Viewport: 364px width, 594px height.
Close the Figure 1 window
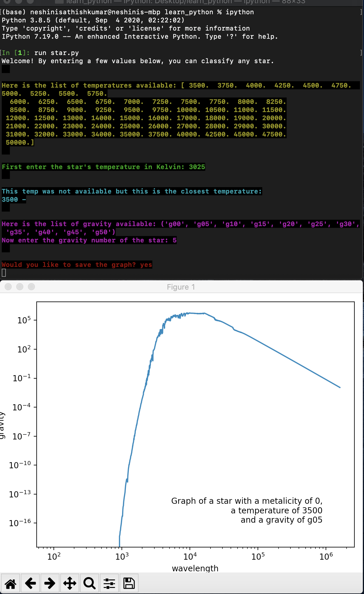(8, 287)
